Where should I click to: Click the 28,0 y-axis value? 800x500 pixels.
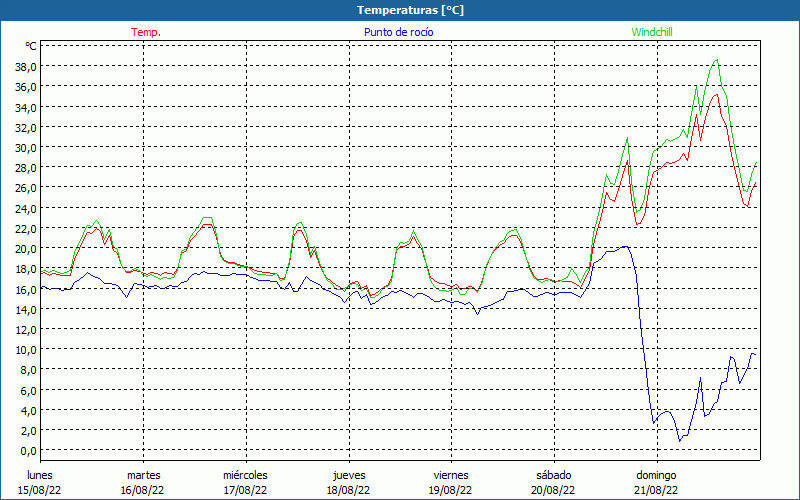click(x=27, y=167)
